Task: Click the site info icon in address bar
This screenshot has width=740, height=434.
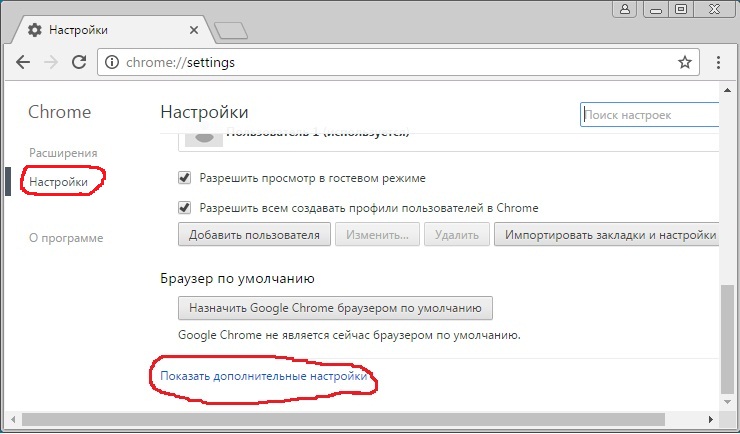Action: coord(112,62)
